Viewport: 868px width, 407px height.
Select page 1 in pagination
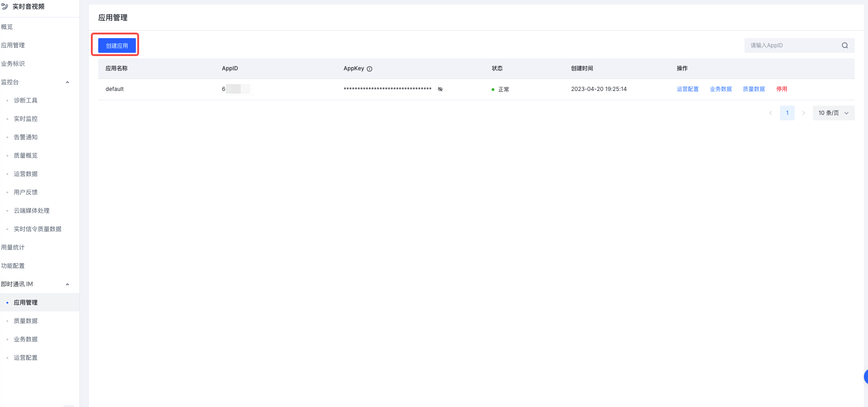(787, 113)
